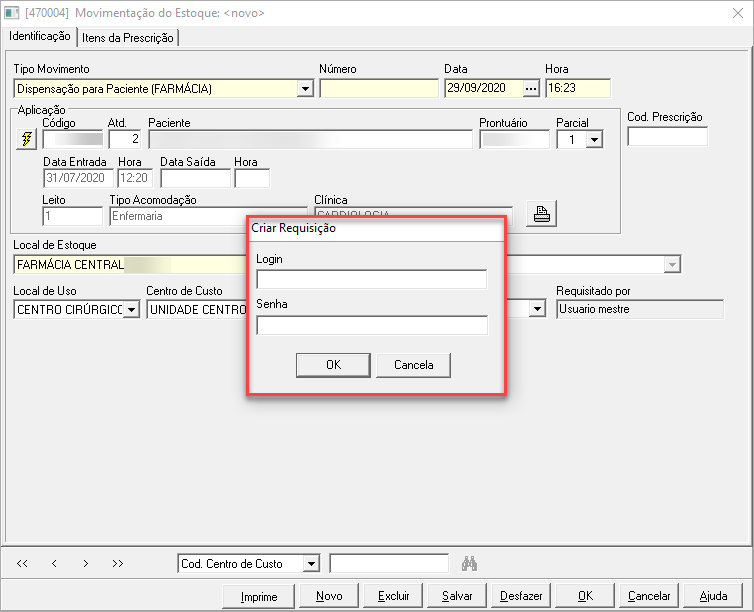754x612 pixels.
Task: Click the Código input field
Action: (x=73, y=139)
